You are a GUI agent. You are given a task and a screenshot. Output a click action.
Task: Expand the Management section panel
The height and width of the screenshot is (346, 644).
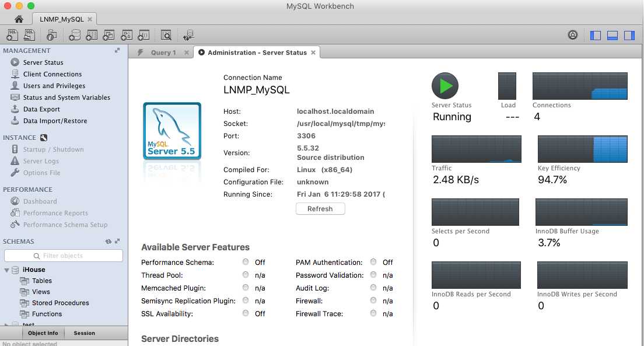point(117,50)
